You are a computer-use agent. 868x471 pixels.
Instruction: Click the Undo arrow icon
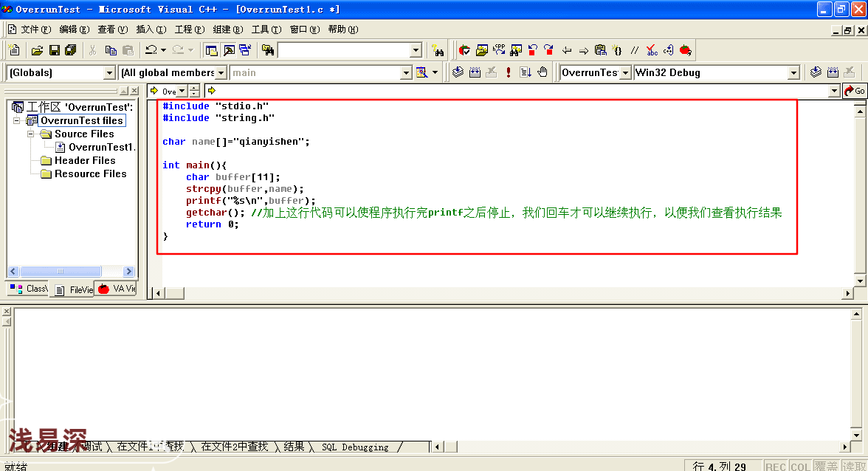click(151, 50)
